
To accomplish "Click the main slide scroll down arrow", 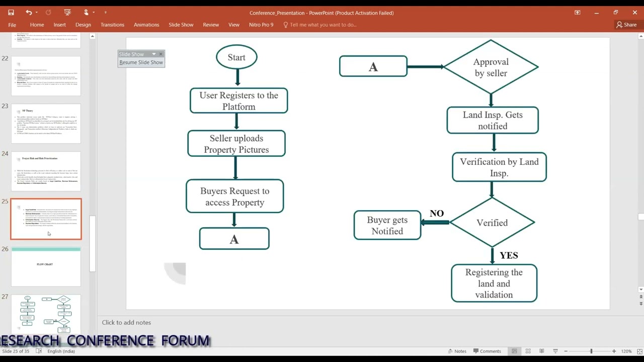I will (640, 290).
